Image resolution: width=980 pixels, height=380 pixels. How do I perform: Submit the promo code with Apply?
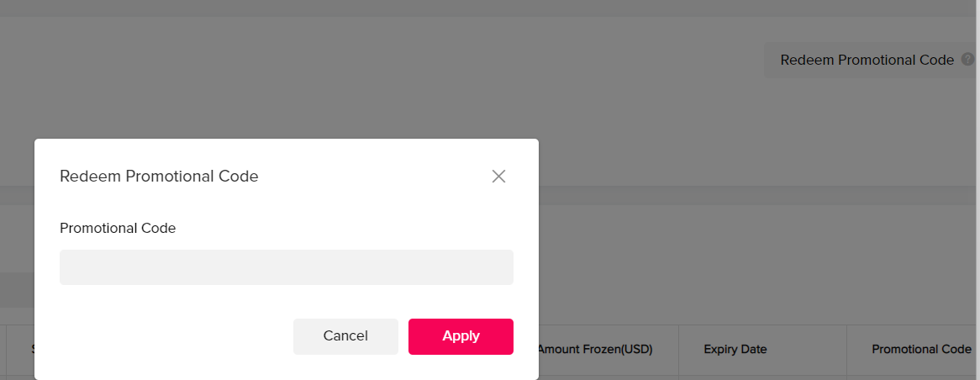(461, 336)
